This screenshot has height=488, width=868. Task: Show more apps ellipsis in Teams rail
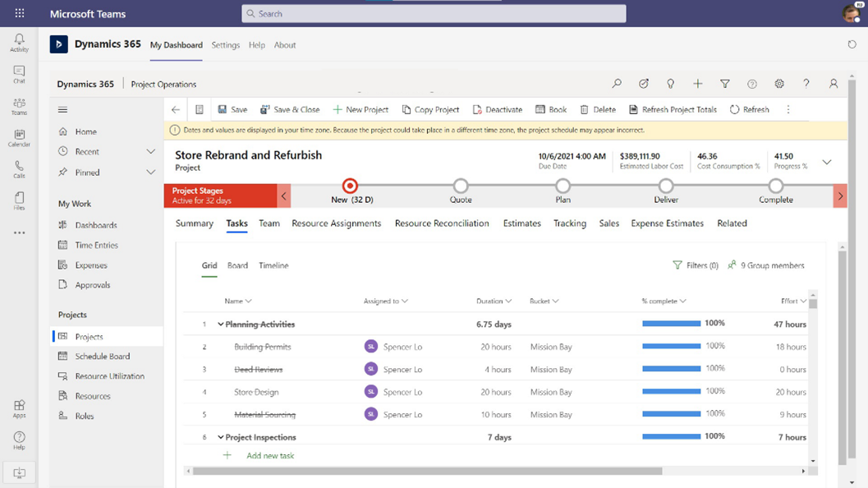click(20, 233)
